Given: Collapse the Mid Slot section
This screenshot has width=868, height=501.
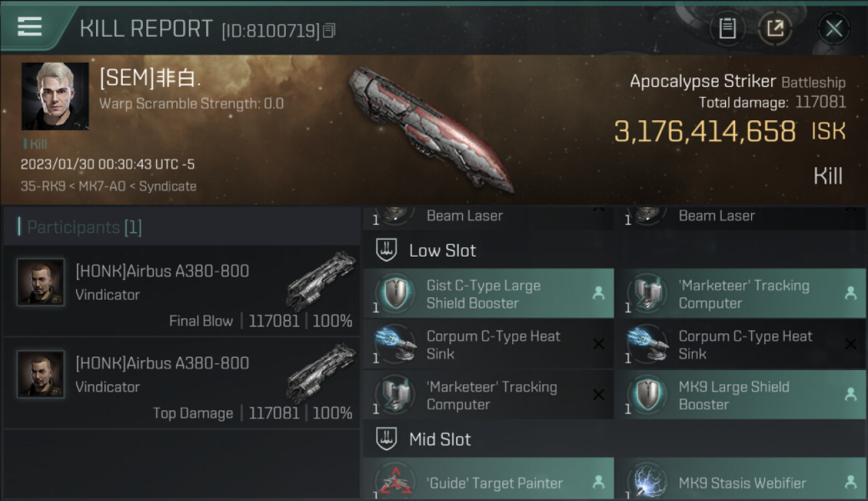Looking at the screenshot, I should 387,440.
